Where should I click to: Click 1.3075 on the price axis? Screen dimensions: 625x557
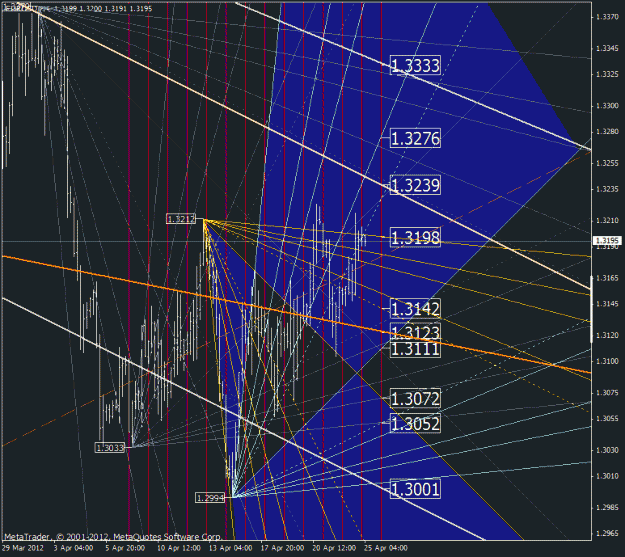coord(607,393)
